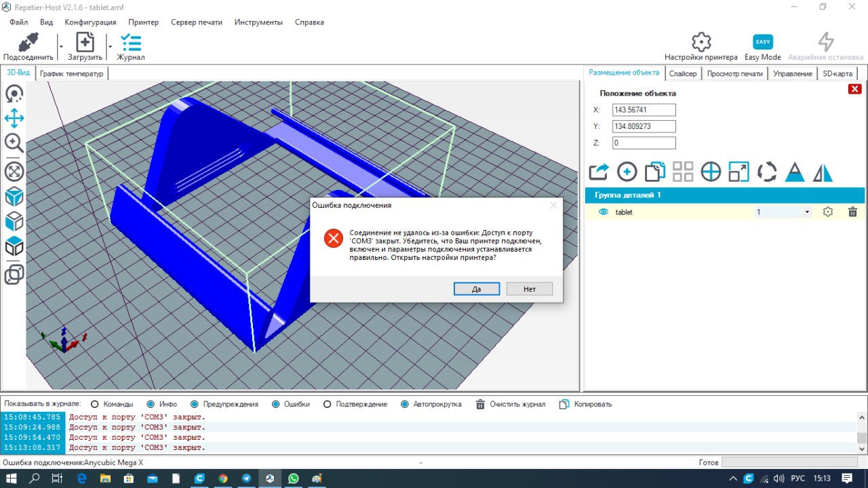The width and height of the screenshot is (868, 488).
Task: Click the center object crosshair icon
Action: 711,172
